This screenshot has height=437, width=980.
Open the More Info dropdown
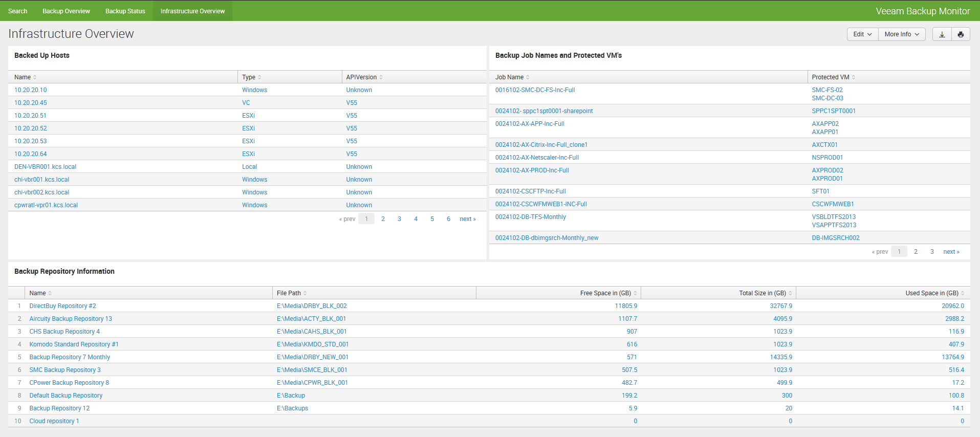point(902,34)
